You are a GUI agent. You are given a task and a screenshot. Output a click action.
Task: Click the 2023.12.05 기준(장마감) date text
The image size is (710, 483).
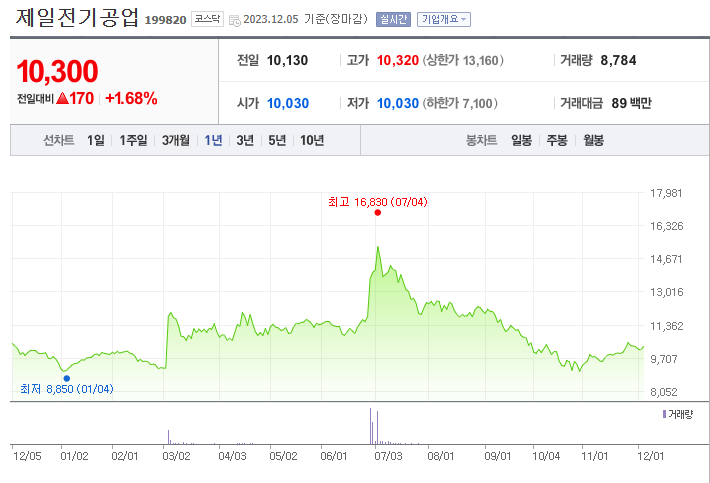(305, 19)
